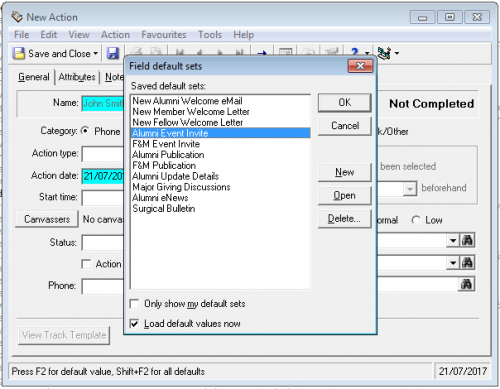The image size is (500, 389).
Task: Click the blue floppy disk Save icon
Action: pyautogui.click(x=113, y=53)
